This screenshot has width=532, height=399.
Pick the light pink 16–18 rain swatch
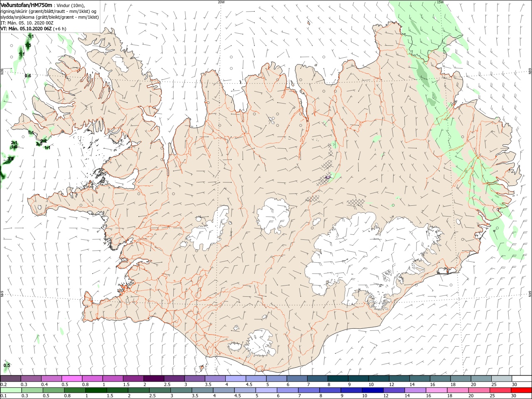(x=436, y=390)
